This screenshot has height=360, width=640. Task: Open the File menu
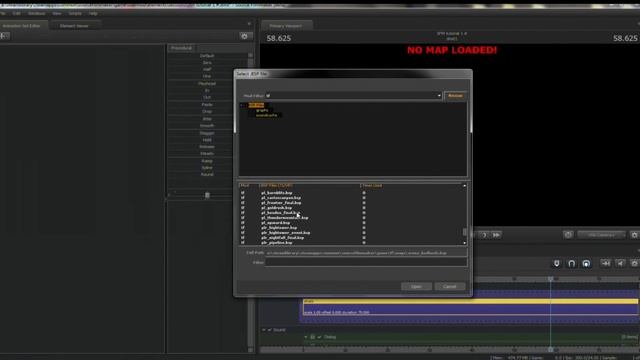(x=3, y=13)
